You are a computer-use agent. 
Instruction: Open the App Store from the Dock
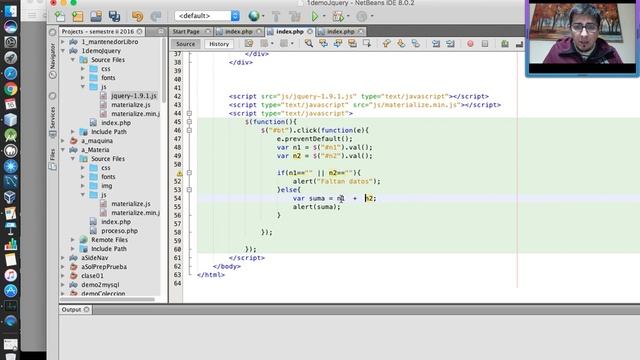11,291
